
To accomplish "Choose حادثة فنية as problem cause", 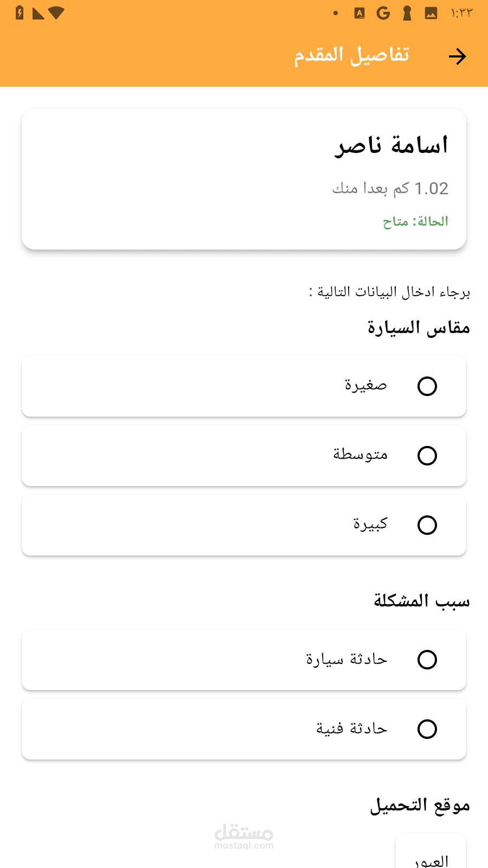I will pos(427,729).
